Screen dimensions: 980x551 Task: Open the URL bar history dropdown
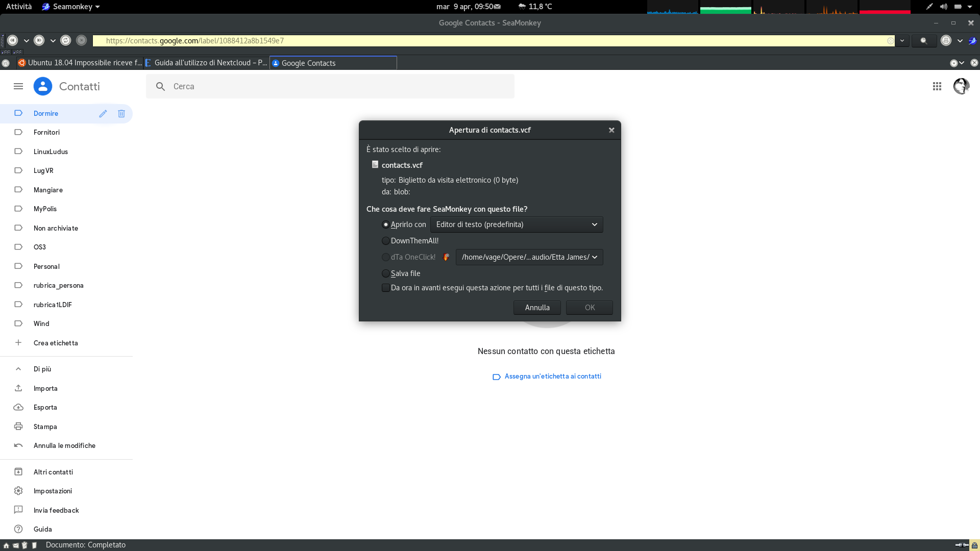click(902, 40)
